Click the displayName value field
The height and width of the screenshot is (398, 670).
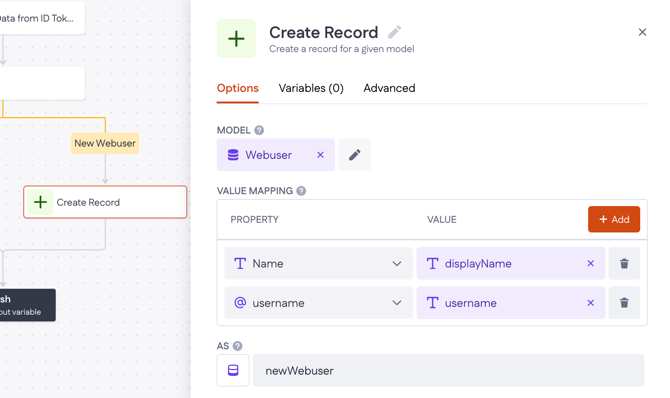(511, 263)
